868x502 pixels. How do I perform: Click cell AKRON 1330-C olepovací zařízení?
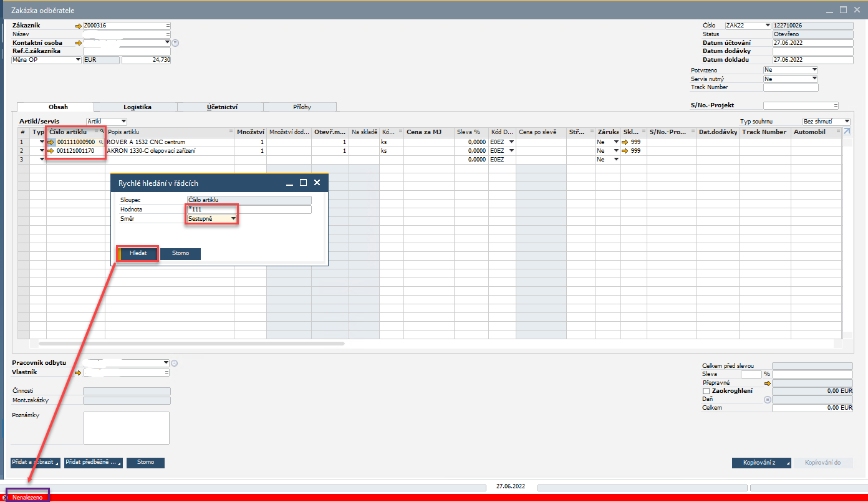coord(170,151)
